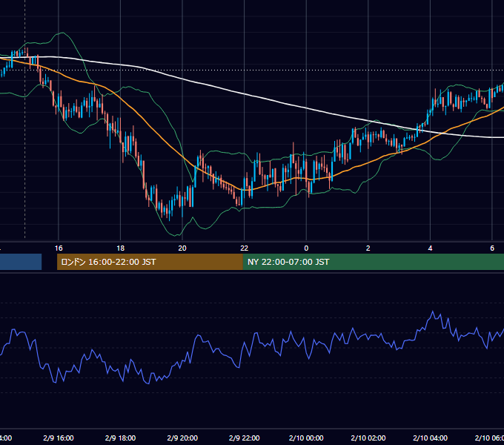Click the 2/9 18:00 date label
This screenshot has height=445, width=504.
point(121,438)
